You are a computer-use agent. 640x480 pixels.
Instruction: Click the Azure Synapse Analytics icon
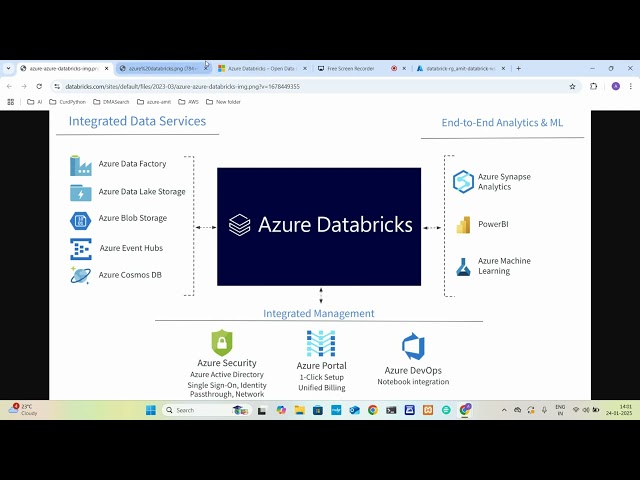coord(463,182)
